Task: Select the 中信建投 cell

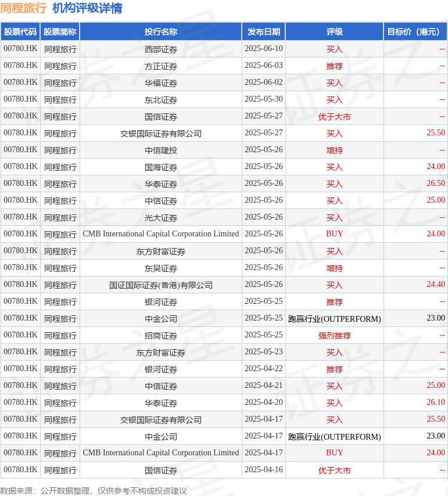Action: 161,150
